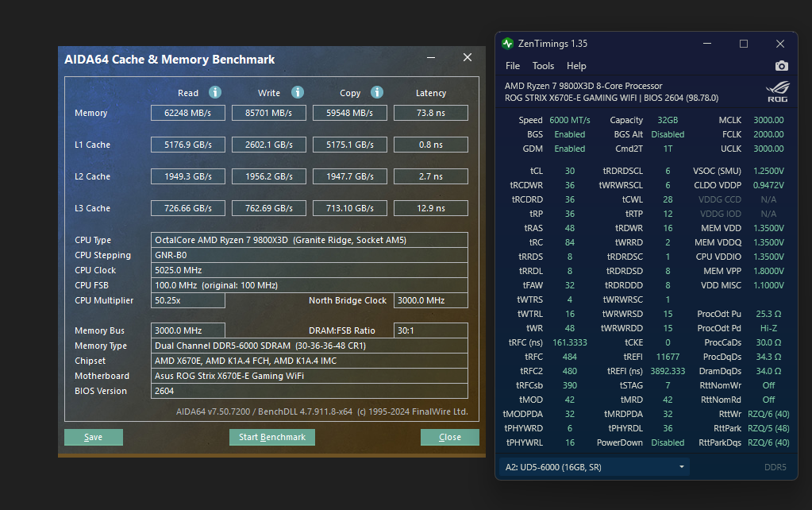Click BGS Alt value Disabled
812x510 pixels.
668,134
